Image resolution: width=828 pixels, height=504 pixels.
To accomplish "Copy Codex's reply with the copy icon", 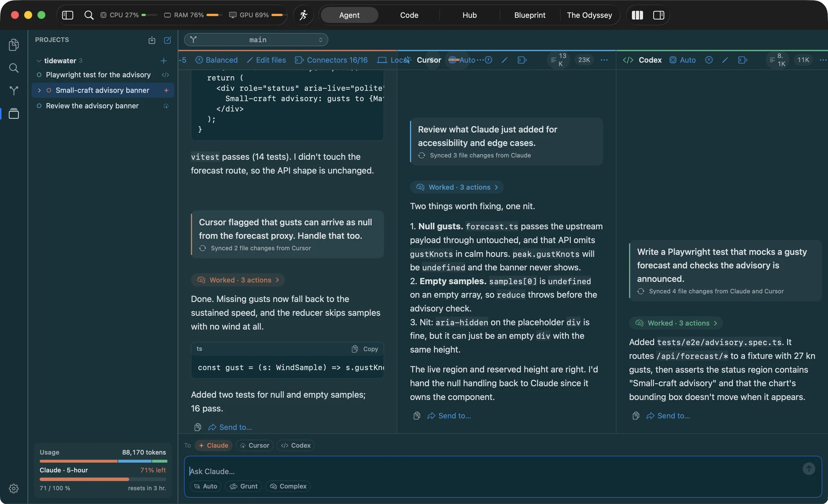I will pos(636,416).
